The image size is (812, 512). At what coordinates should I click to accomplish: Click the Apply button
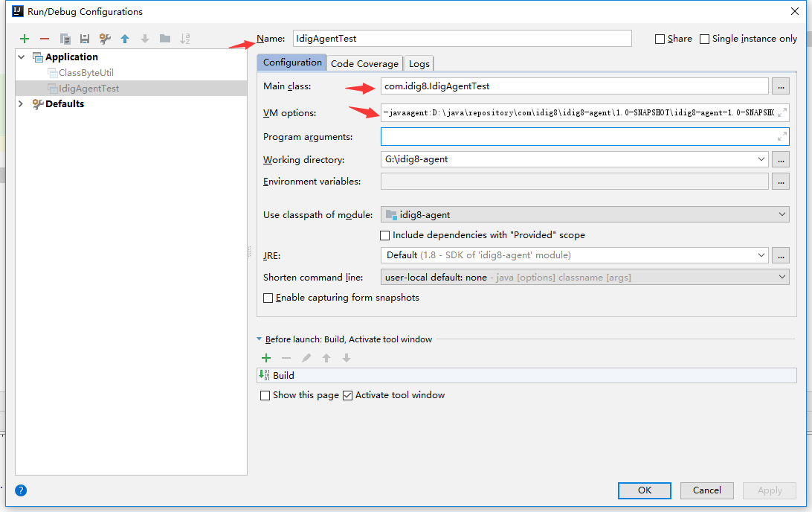click(770, 490)
